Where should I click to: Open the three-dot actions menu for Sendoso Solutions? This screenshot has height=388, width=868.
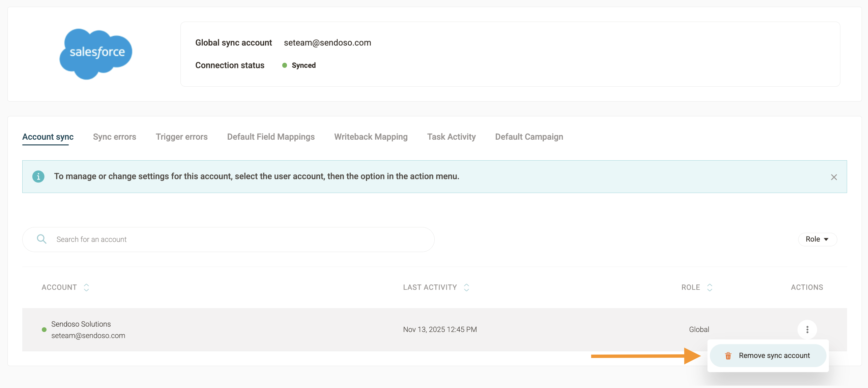tap(807, 329)
